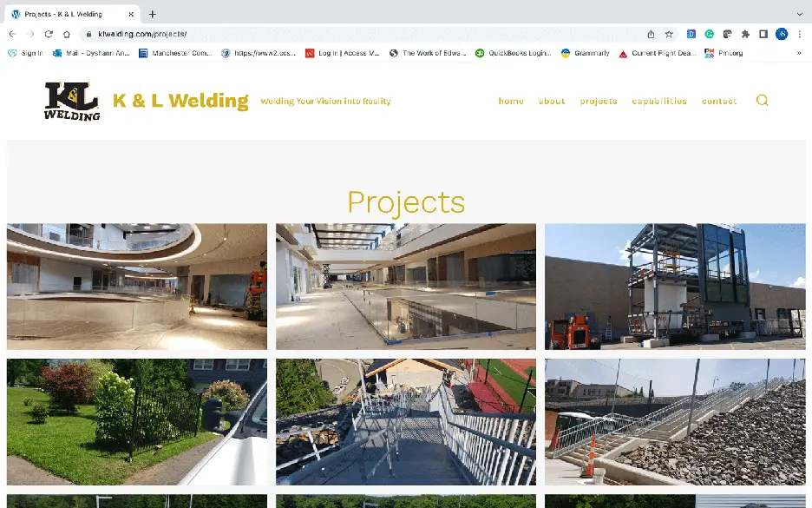Click the site search magnifier icon
The width and height of the screenshot is (812, 508).
pyautogui.click(x=762, y=101)
